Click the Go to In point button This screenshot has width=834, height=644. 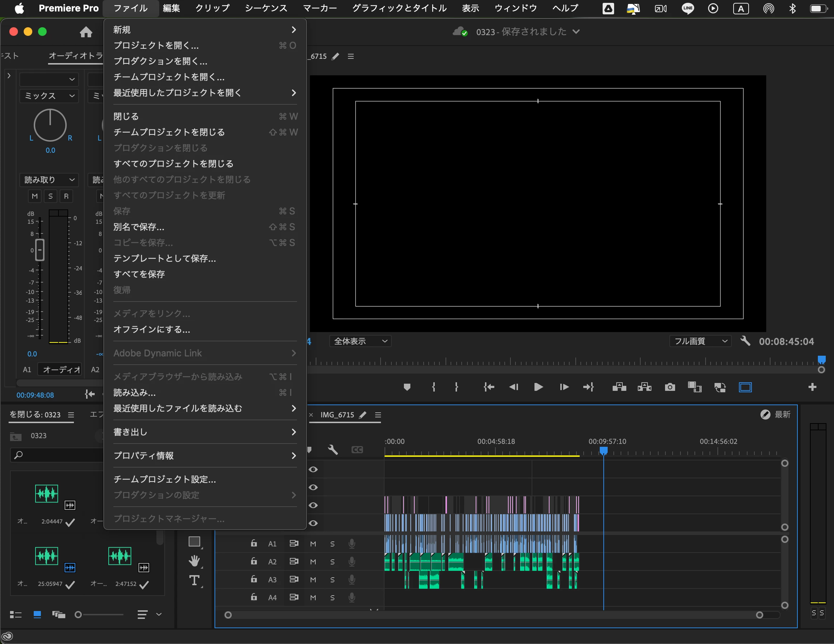pyautogui.click(x=489, y=388)
